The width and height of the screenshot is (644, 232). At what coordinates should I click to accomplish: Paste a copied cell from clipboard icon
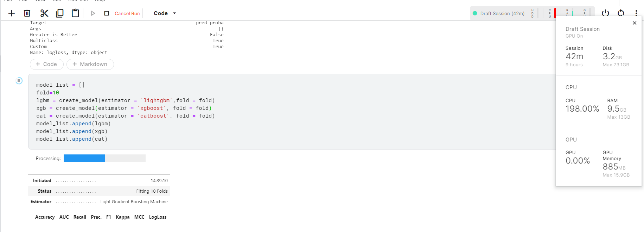[75, 13]
